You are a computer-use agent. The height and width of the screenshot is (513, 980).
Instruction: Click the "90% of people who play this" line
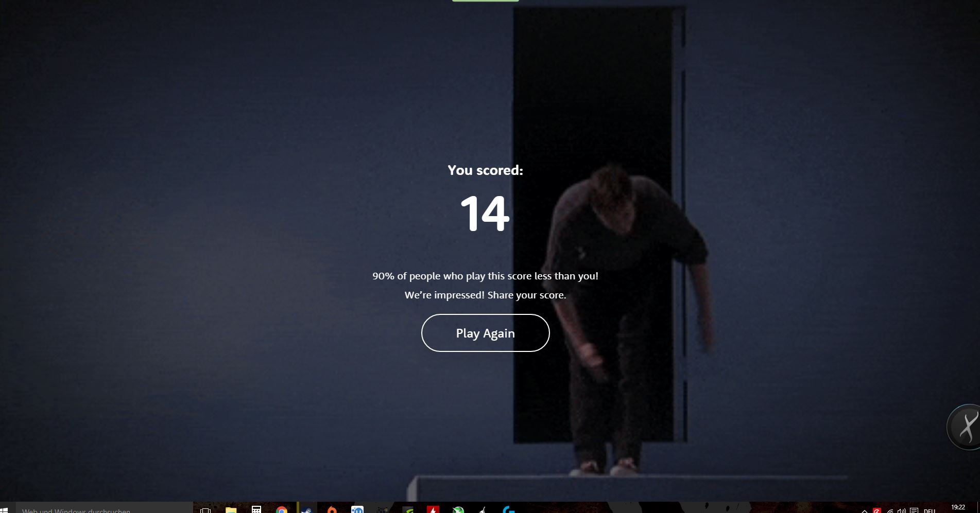pos(485,276)
